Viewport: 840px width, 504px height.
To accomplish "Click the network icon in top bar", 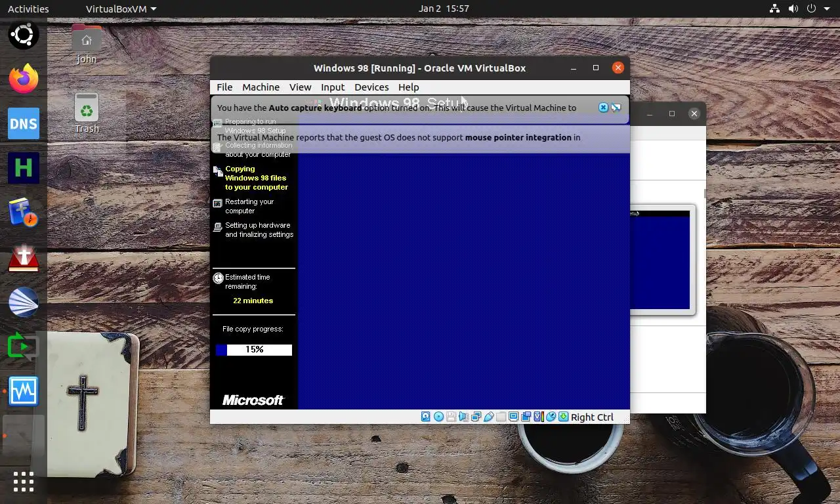I will [x=774, y=9].
